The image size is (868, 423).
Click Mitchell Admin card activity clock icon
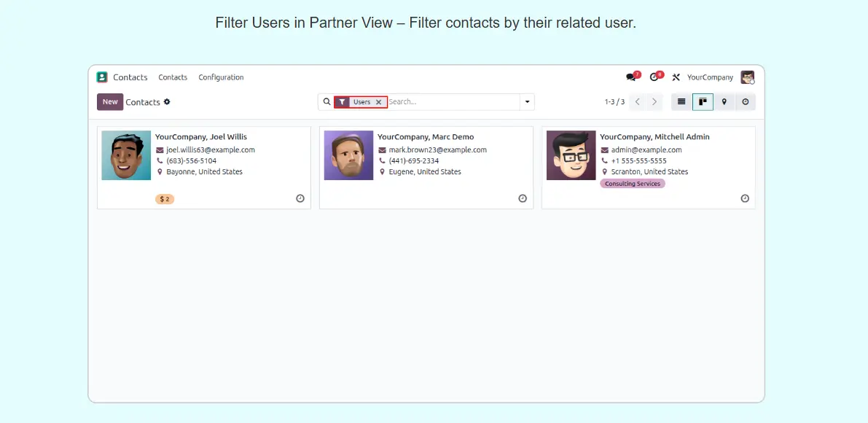[x=745, y=198]
